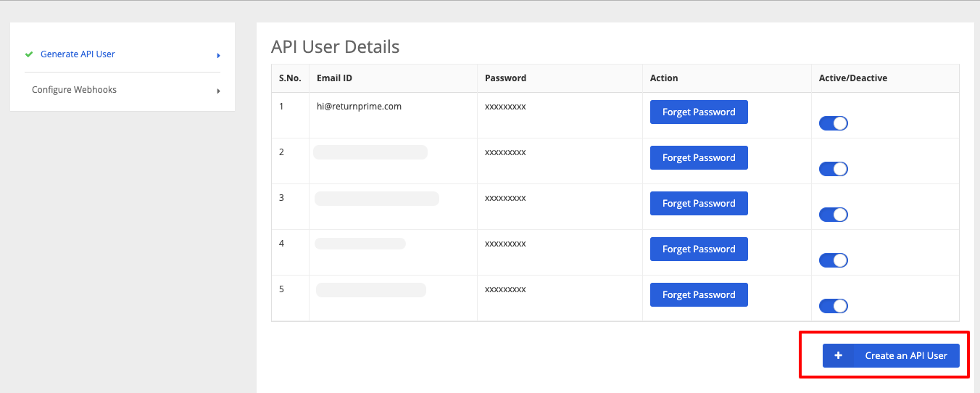Expand the Configure Webhooks arrow
Viewport: 980px width, 393px height.
tap(218, 91)
